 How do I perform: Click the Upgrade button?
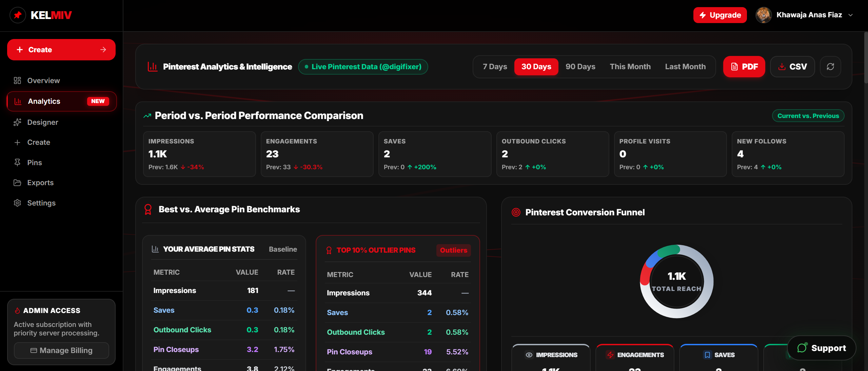click(720, 15)
